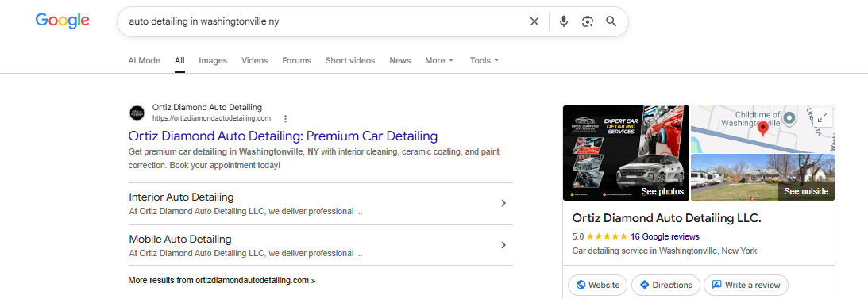Open the Tools dropdown

tap(484, 61)
